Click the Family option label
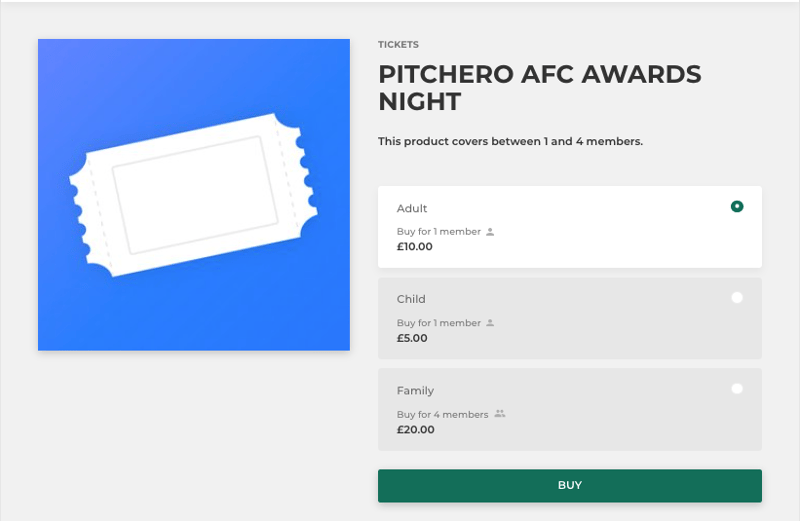 point(415,391)
